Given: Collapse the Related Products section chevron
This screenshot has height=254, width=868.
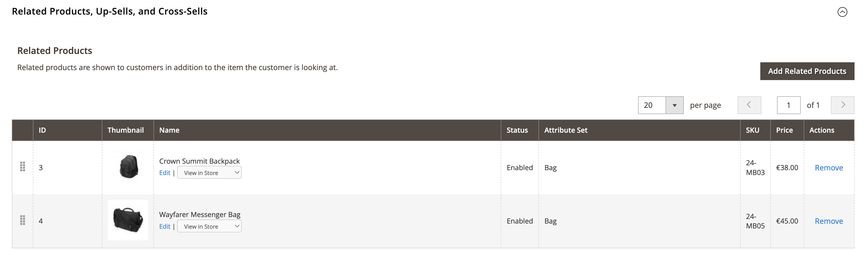Looking at the screenshot, I should (842, 12).
